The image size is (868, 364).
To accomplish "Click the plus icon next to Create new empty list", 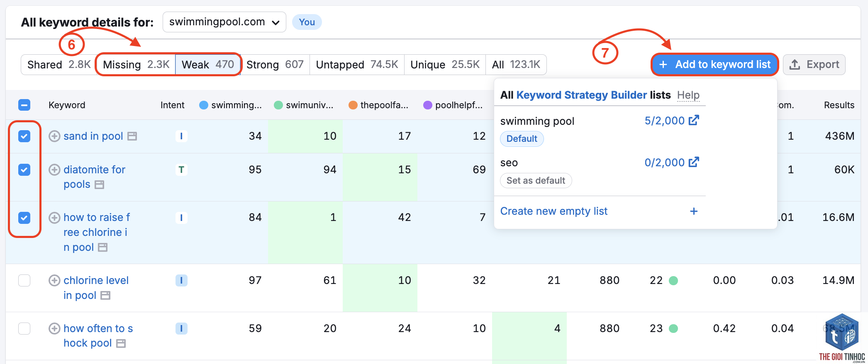I will 694,211.
